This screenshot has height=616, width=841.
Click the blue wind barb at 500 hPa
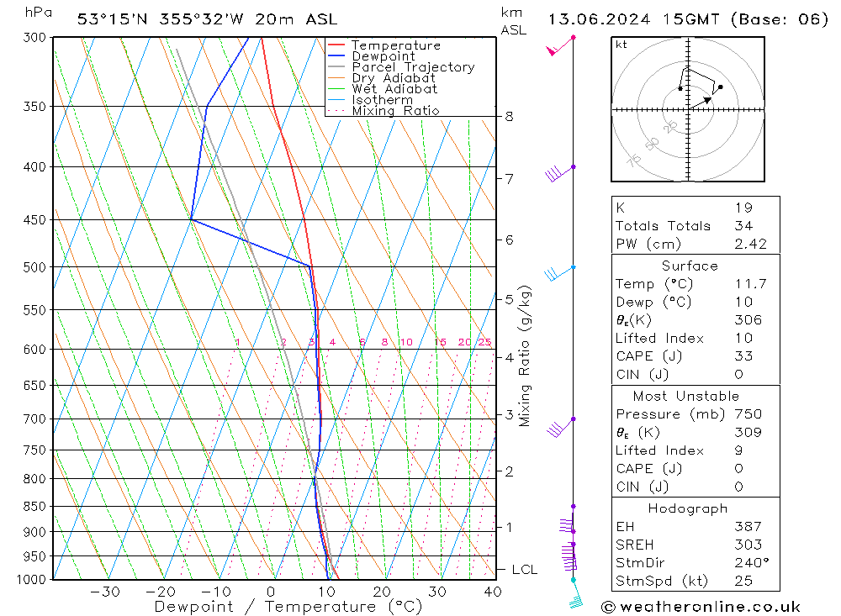click(x=560, y=273)
